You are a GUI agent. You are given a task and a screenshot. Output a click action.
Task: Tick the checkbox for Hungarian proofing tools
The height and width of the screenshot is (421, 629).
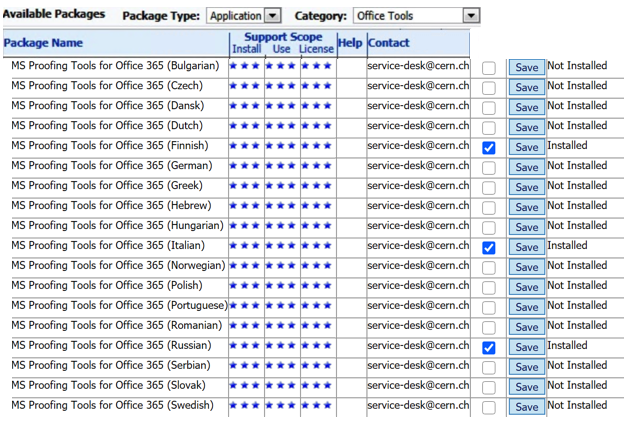click(489, 228)
